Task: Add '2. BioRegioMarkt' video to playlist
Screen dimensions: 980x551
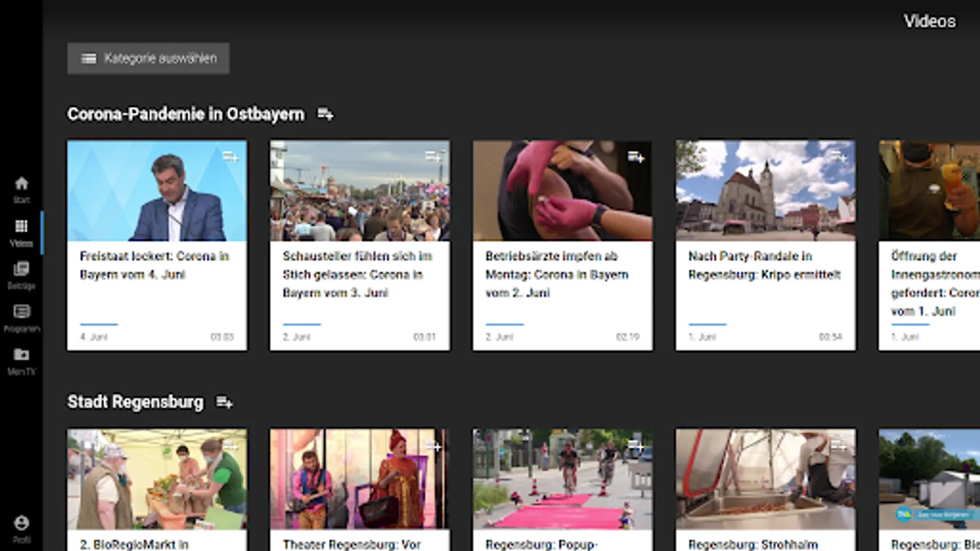Action: (230, 446)
